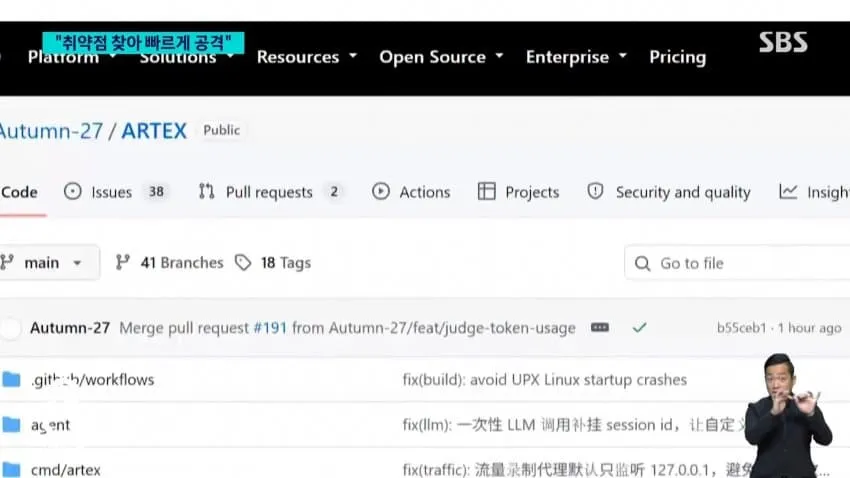This screenshot has height=478, width=850.
Task: Click the folder icon for agent
Action: [x=11, y=424]
